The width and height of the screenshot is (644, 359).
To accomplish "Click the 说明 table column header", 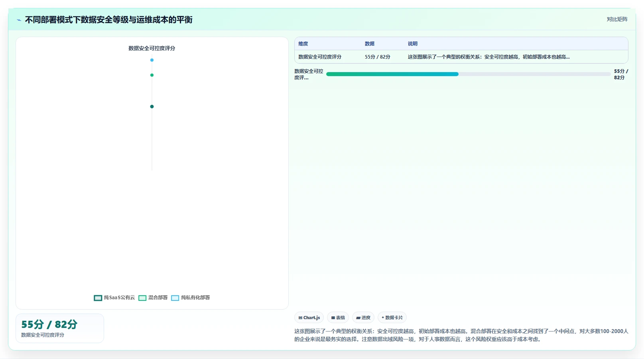I will (413, 44).
